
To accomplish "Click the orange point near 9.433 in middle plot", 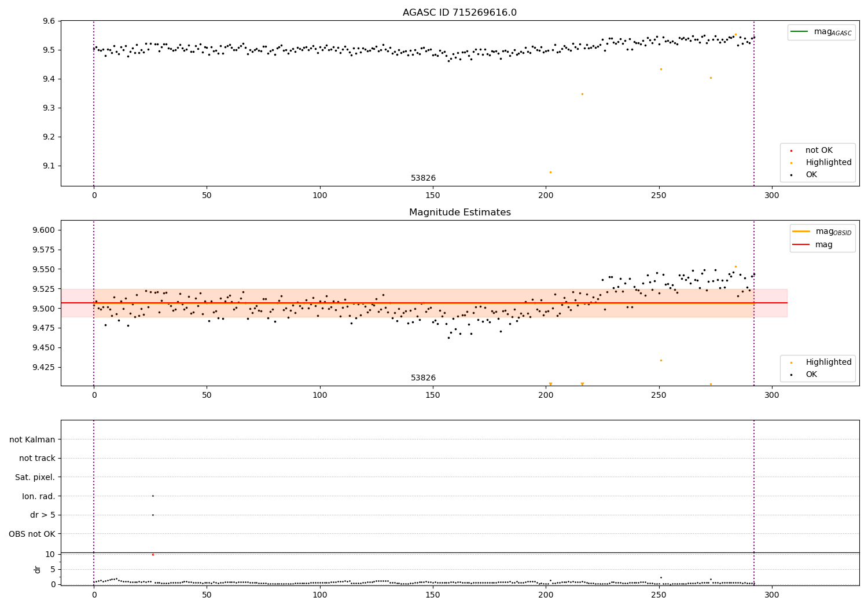I will coord(661,360).
